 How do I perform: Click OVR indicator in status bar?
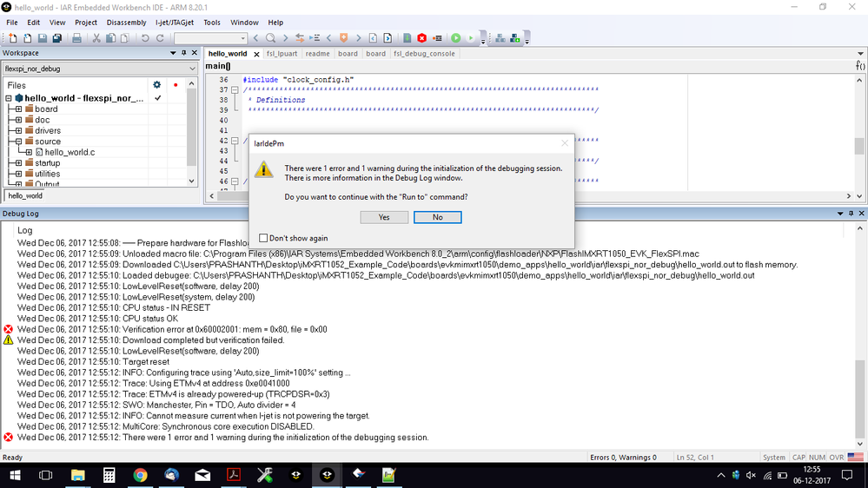(837, 457)
